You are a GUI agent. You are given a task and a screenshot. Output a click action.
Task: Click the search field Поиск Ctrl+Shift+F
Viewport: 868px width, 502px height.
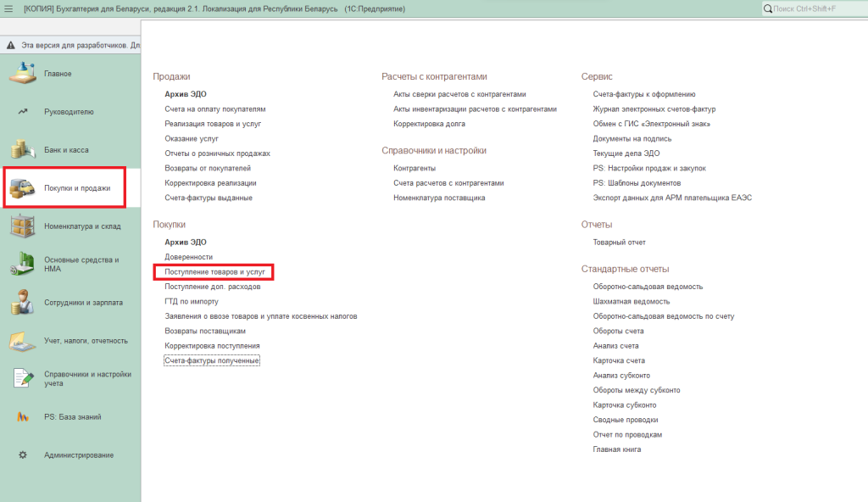point(815,8)
